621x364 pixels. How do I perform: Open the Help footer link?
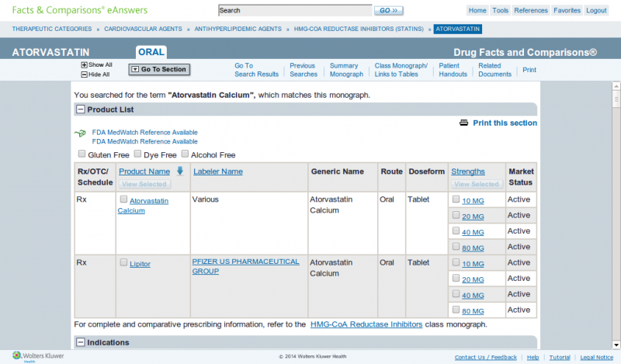click(533, 357)
